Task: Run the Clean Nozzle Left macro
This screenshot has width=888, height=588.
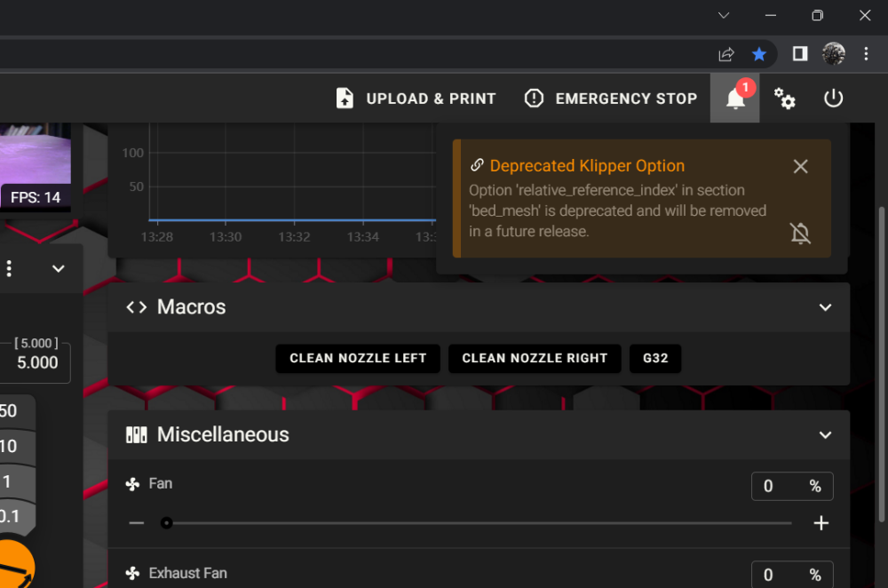Action: click(x=358, y=358)
